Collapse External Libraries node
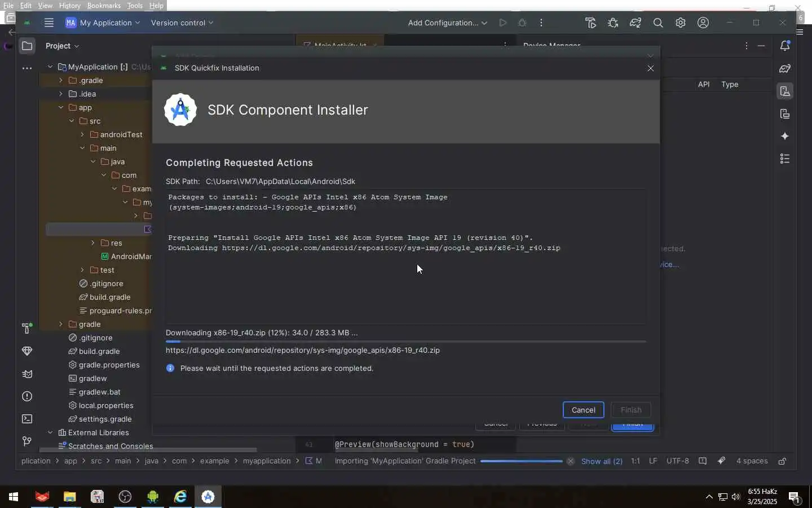 point(50,432)
